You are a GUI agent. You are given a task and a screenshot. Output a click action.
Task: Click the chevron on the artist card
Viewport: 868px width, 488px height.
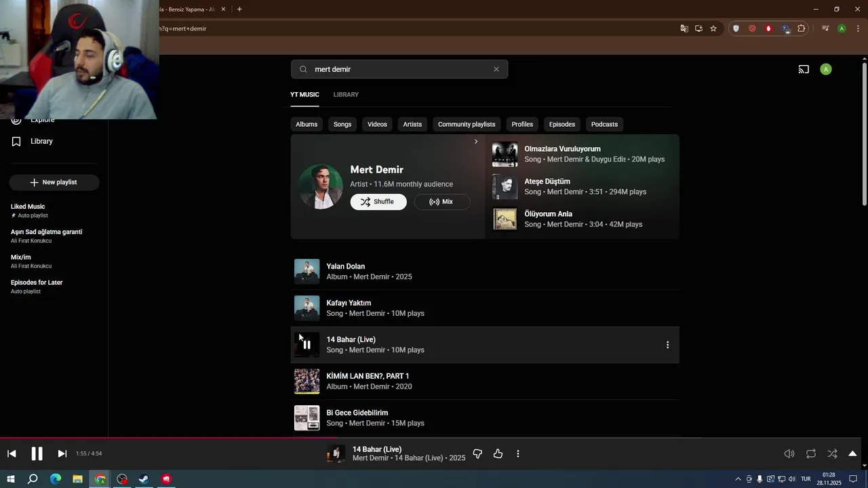point(476,142)
